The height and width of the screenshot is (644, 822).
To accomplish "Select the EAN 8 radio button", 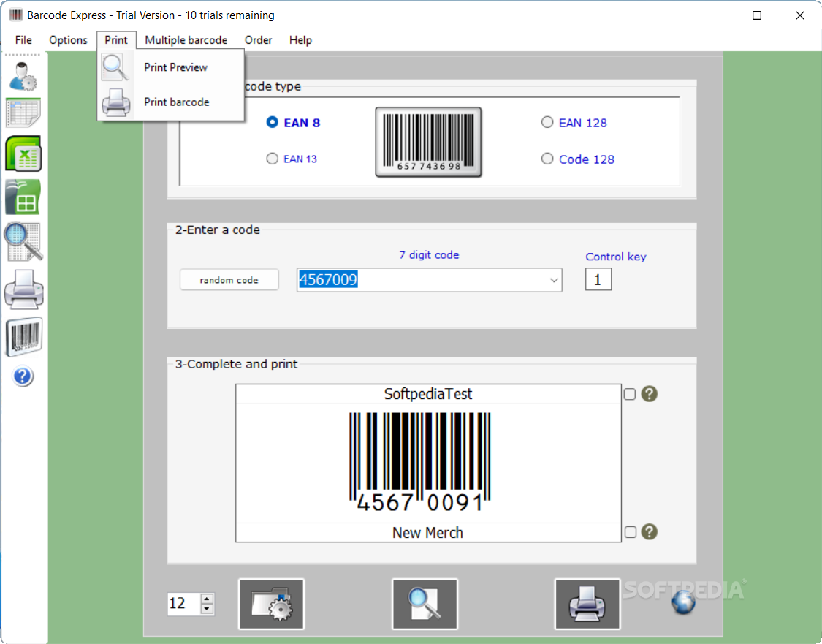I will click(x=272, y=122).
